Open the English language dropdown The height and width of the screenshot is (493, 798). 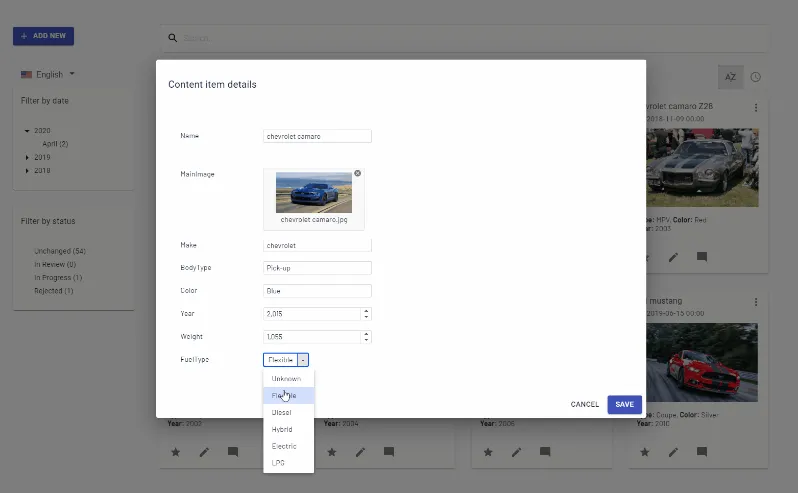pos(48,74)
